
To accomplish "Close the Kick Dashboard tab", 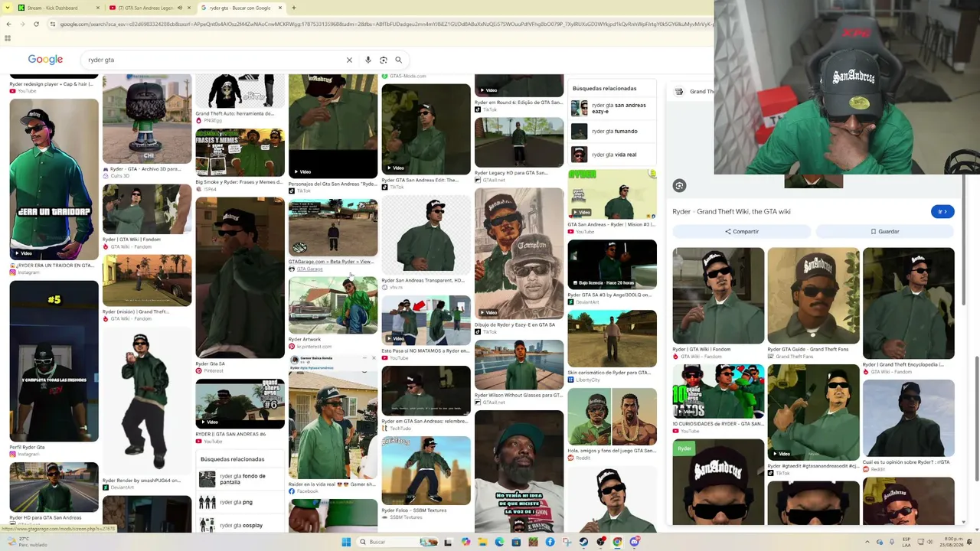I will click(97, 8).
